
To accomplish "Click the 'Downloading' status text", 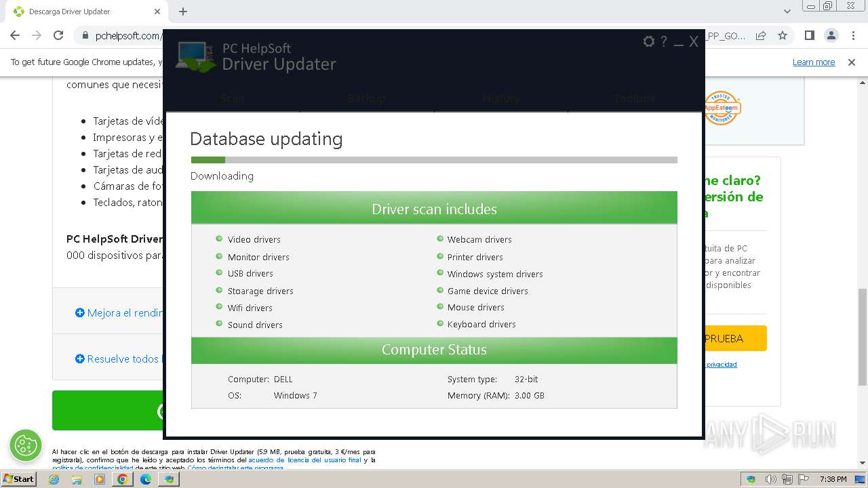I will [222, 176].
